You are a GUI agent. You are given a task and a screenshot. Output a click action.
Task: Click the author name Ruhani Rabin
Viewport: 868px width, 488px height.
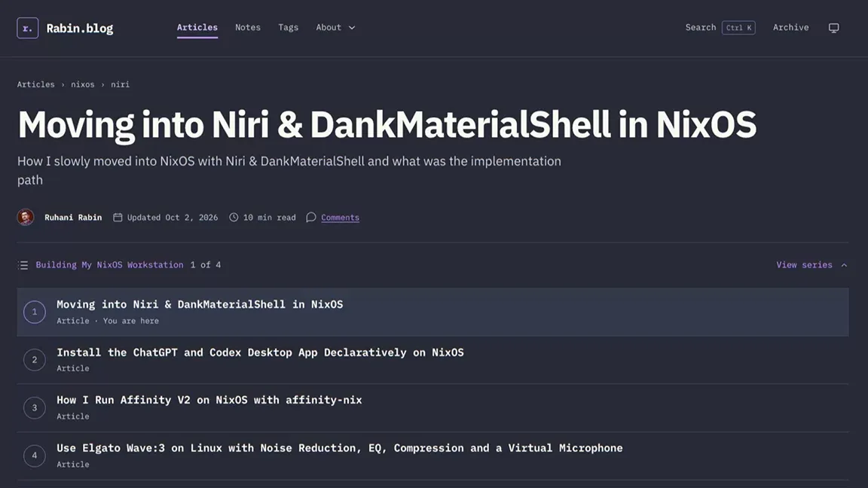(73, 218)
